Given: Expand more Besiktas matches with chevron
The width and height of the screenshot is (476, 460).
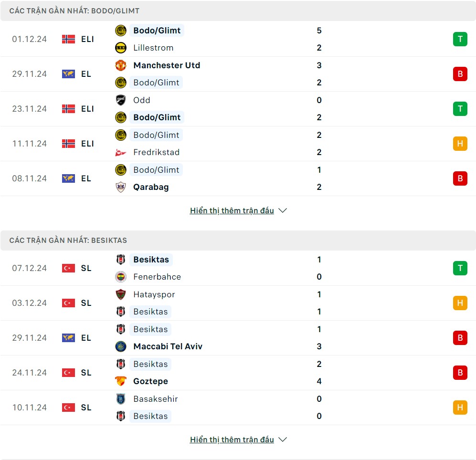Looking at the screenshot, I should (283, 439).
